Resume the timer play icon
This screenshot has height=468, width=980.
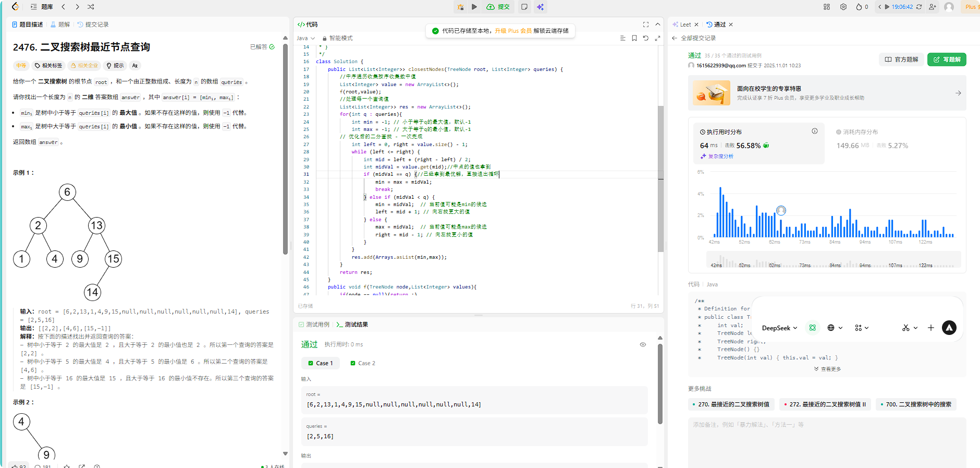pyautogui.click(x=887, y=7)
